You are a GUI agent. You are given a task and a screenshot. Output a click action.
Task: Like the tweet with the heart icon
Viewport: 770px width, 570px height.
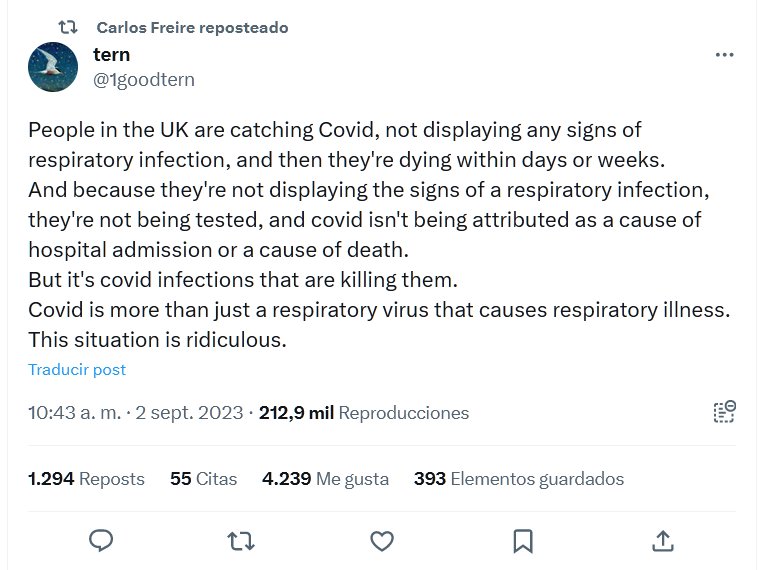[x=382, y=541]
